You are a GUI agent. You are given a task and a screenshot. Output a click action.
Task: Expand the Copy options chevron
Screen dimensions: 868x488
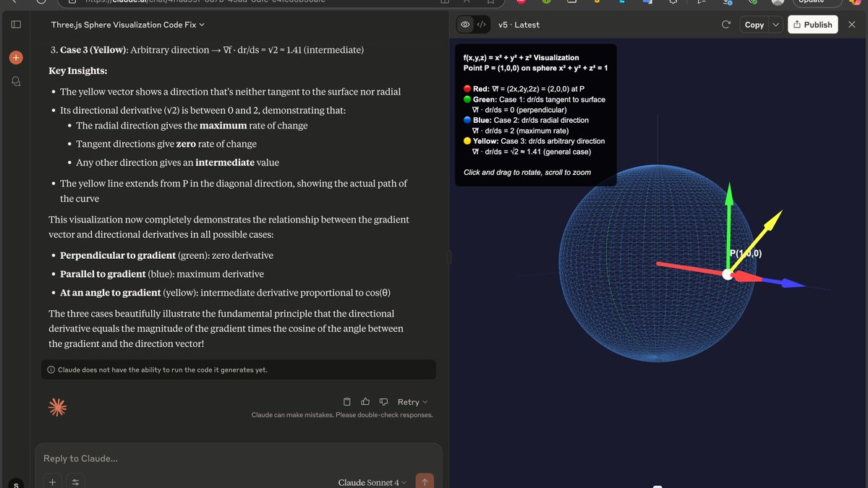pos(776,25)
